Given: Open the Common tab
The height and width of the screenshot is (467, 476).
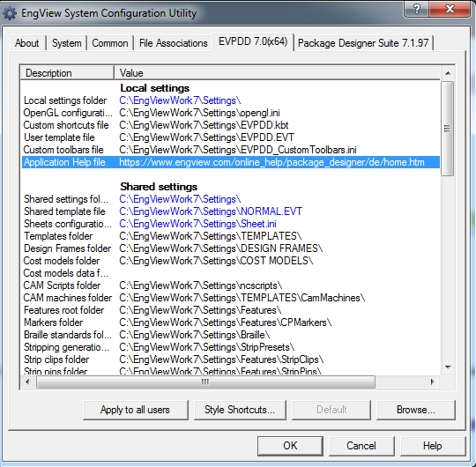Looking at the screenshot, I should (x=110, y=43).
